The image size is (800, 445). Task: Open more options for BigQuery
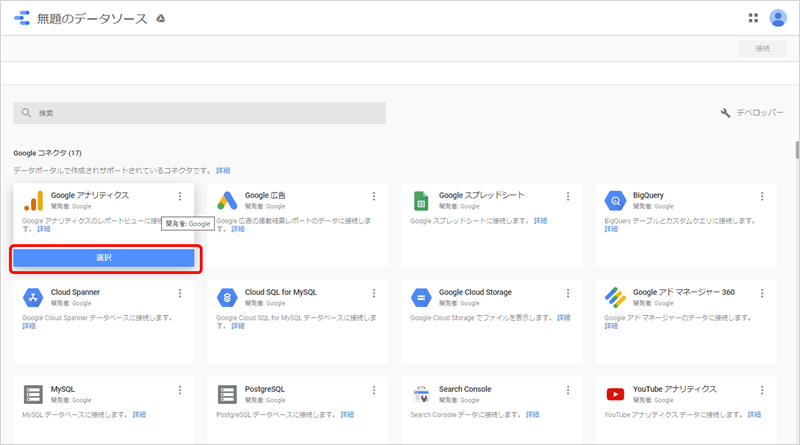click(762, 196)
